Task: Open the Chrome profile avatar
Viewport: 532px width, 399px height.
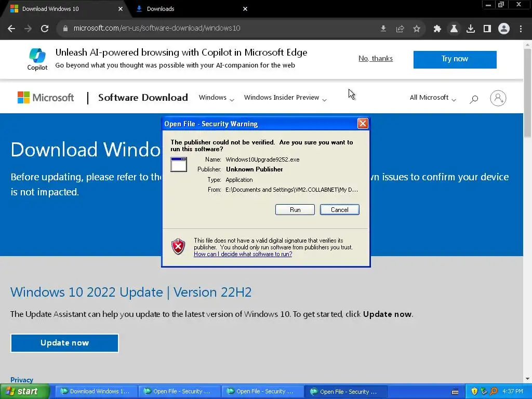Action: click(x=504, y=29)
